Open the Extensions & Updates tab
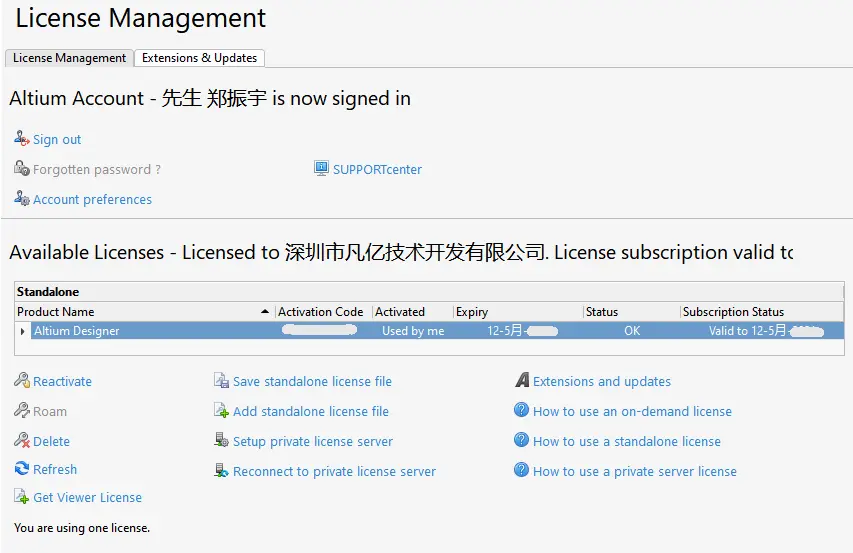Viewport: 853px width, 553px height. pyautogui.click(x=200, y=58)
